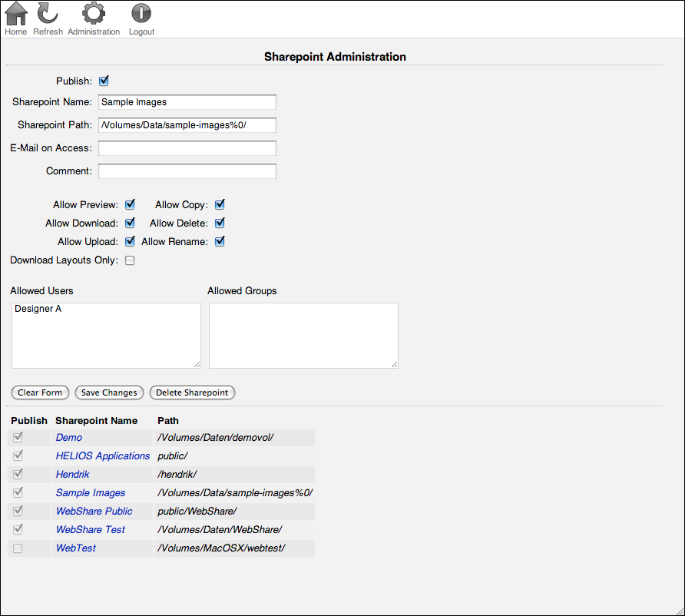The width and height of the screenshot is (685, 616).
Task: Toggle Allow Upload off
Action: pos(130,241)
